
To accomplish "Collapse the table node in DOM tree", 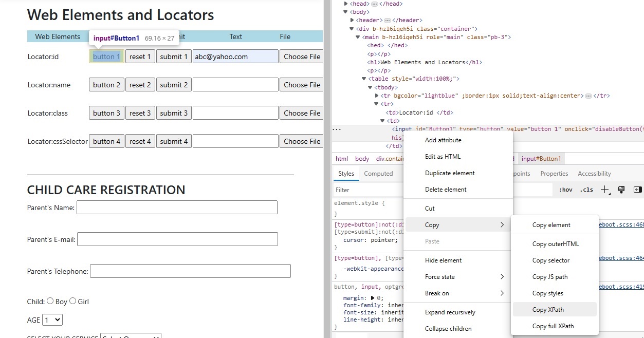I will click(364, 79).
